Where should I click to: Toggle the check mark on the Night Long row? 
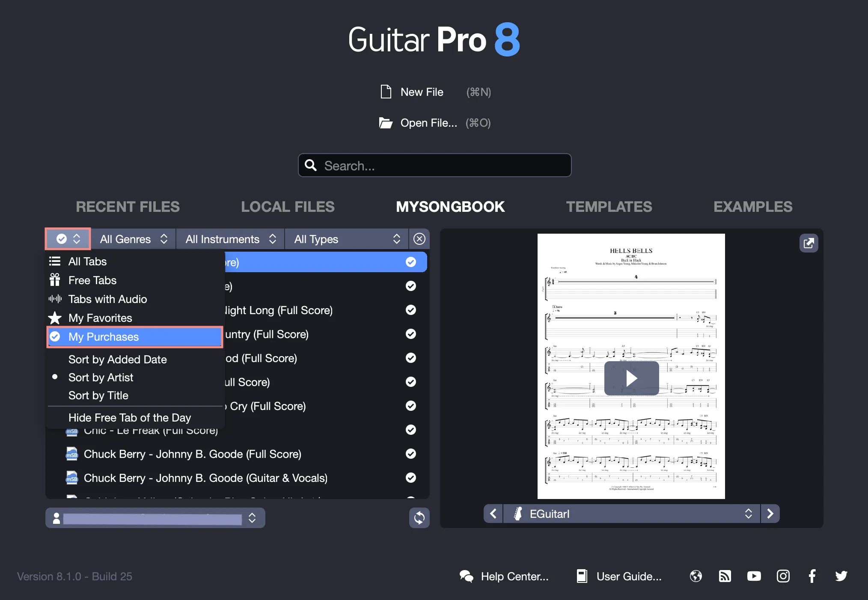411,310
